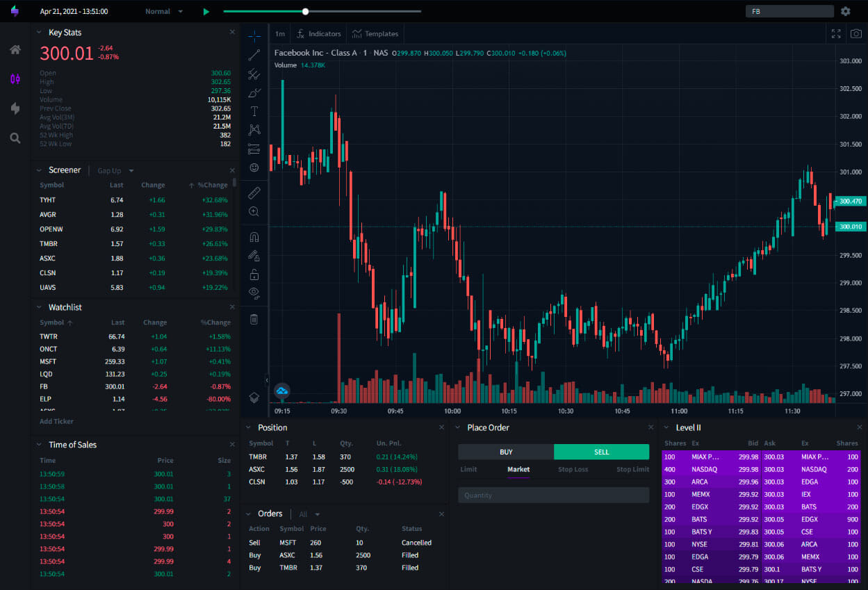The height and width of the screenshot is (590, 868).
Task: Select the Text annotation tool
Action: point(254,110)
